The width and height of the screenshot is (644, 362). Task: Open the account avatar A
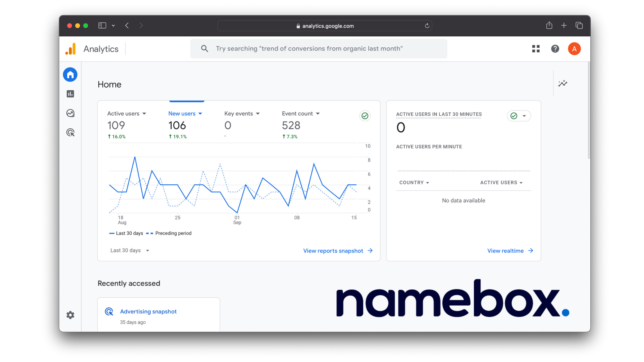[574, 49]
